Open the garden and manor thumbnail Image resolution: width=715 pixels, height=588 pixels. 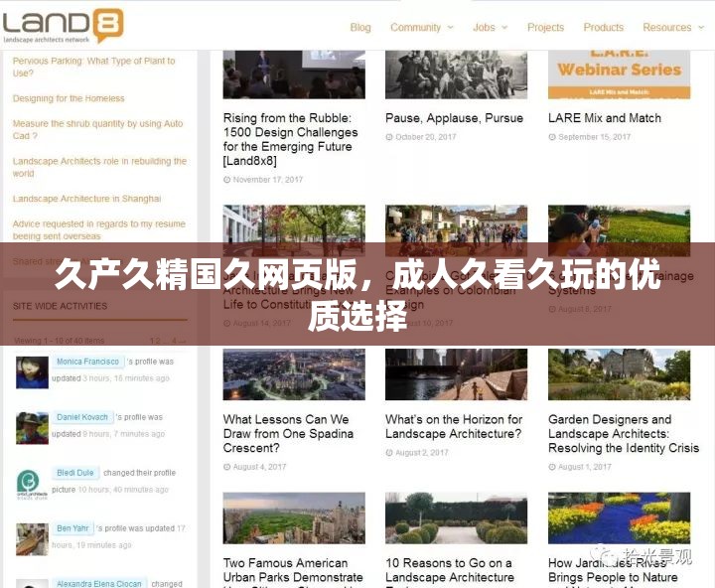point(620,374)
